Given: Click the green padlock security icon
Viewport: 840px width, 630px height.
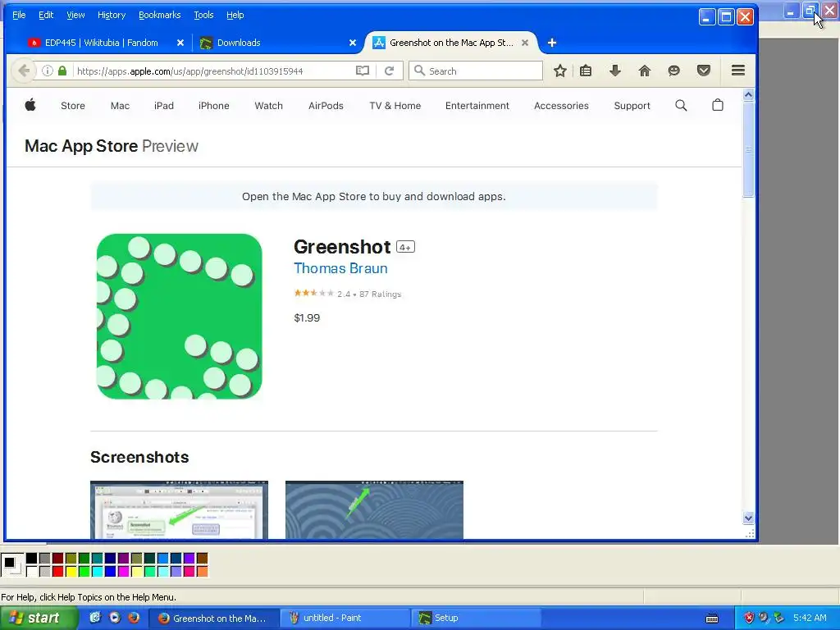Looking at the screenshot, I should pos(62,71).
